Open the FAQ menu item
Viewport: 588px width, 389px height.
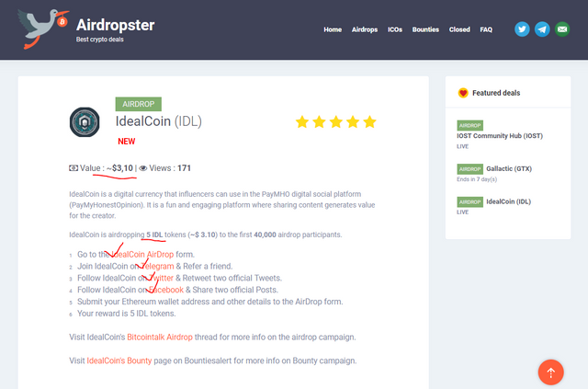pos(486,29)
